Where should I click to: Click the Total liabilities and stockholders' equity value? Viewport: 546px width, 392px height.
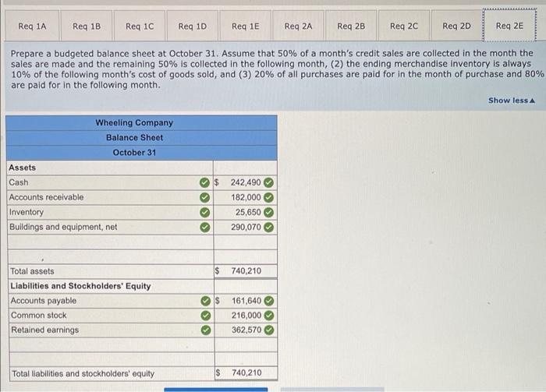point(246,373)
